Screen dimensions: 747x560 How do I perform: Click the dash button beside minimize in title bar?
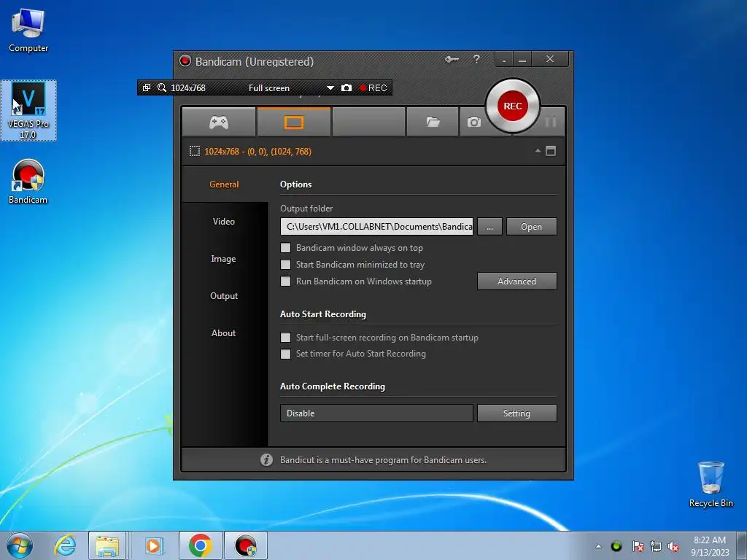tap(503, 60)
